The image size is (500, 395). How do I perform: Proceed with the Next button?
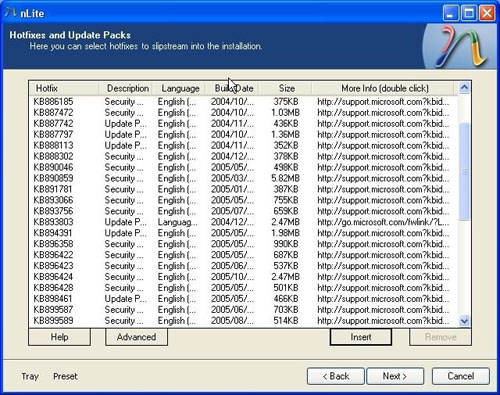pyautogui.click(x=395, y=376)
